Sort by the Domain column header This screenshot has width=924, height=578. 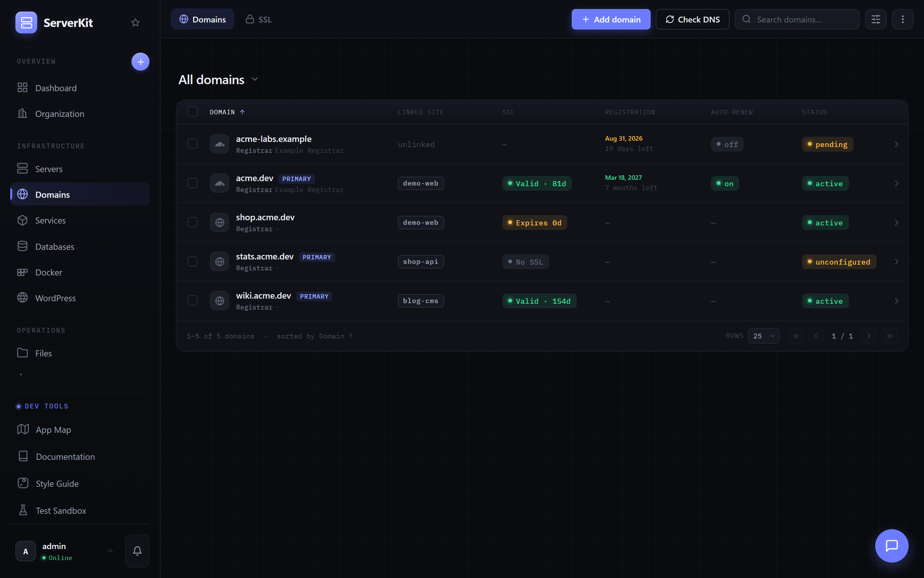click(227, 112)
